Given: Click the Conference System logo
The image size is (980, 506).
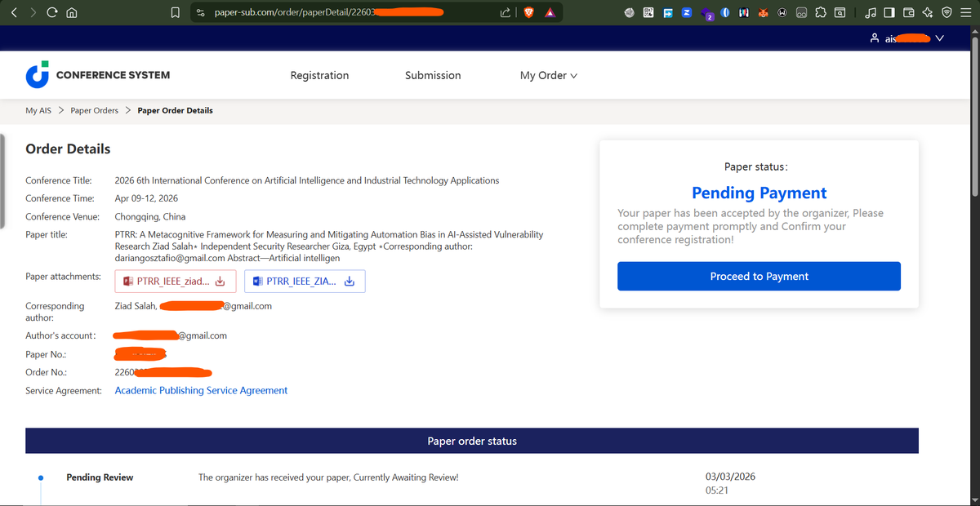Looking at the screenshot, I should coord(98,75).
